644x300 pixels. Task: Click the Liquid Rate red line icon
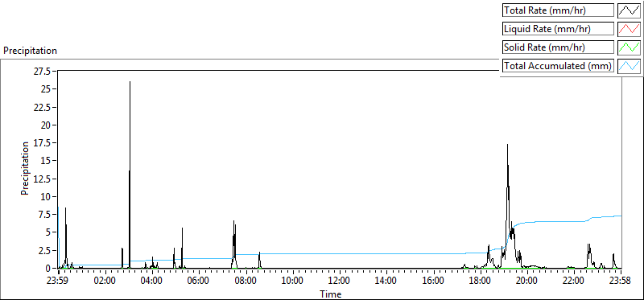coord(630,29)
